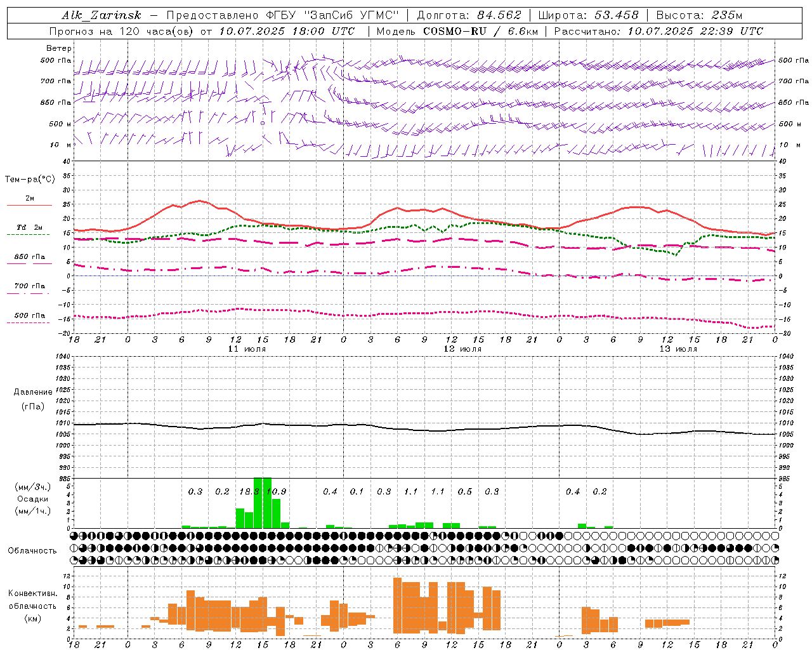Click the Aik_Zarinsk station title

click(101, 15)
